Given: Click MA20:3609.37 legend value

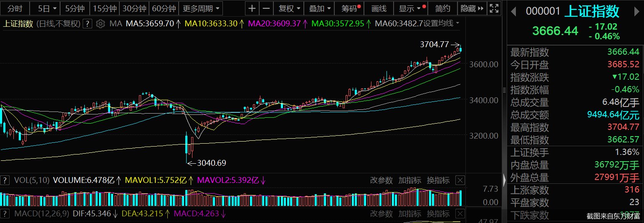Looking at the screenshot, I should tap(275, 23).
